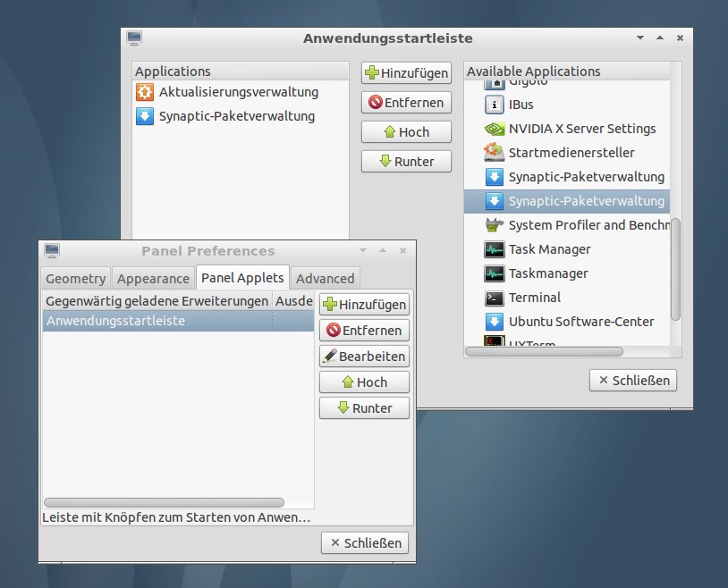Click Anwendungsstartleiste window title bar monitor icon

point(134,38)
